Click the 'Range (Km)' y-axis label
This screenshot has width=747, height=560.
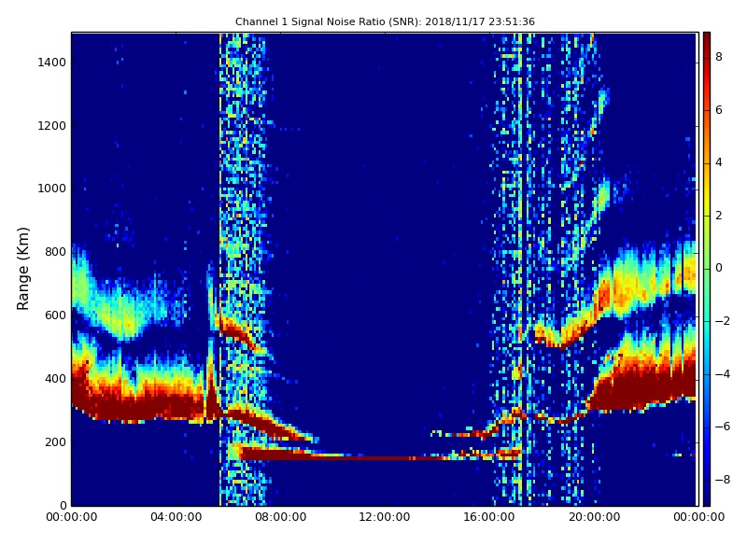[22, 269]
